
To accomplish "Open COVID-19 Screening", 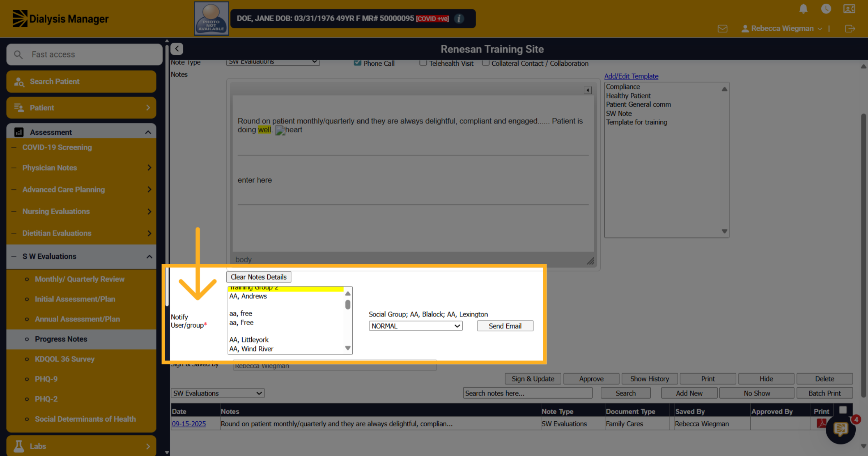I will pyautogui.click(x=57, y=147).
